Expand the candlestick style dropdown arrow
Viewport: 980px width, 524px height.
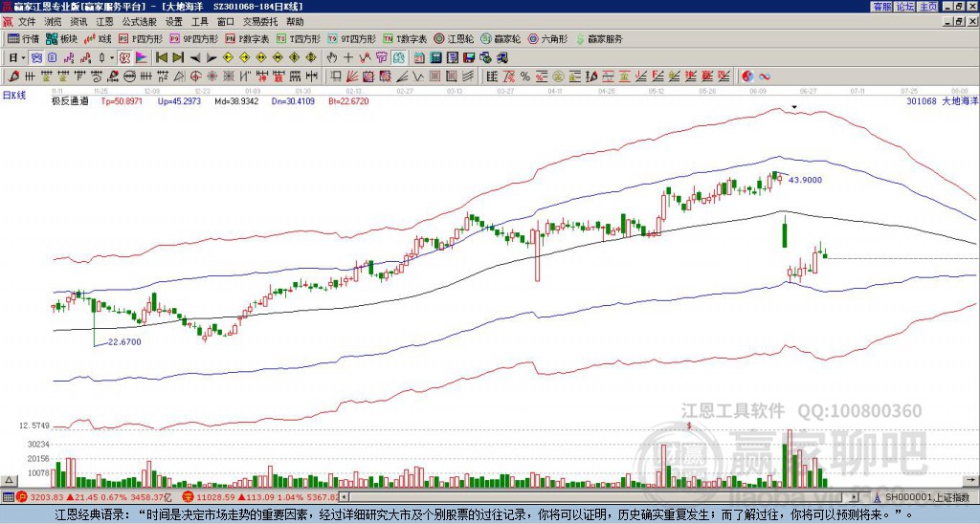(x=112, y=58)
